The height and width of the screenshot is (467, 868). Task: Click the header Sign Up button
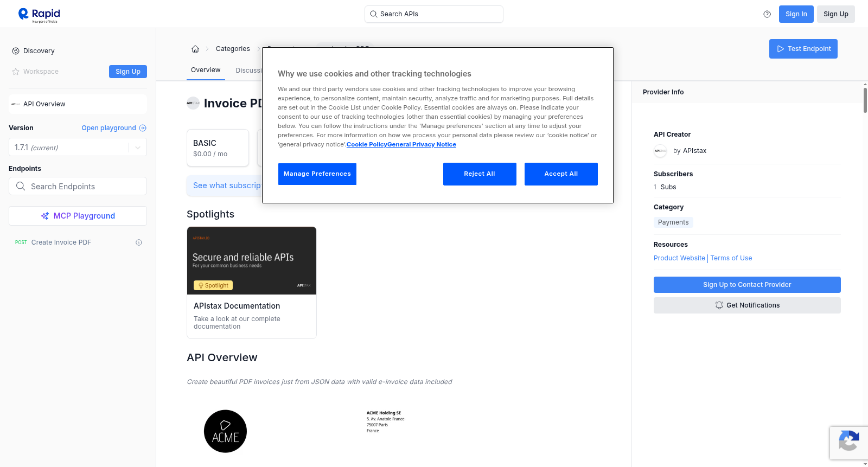836,14
